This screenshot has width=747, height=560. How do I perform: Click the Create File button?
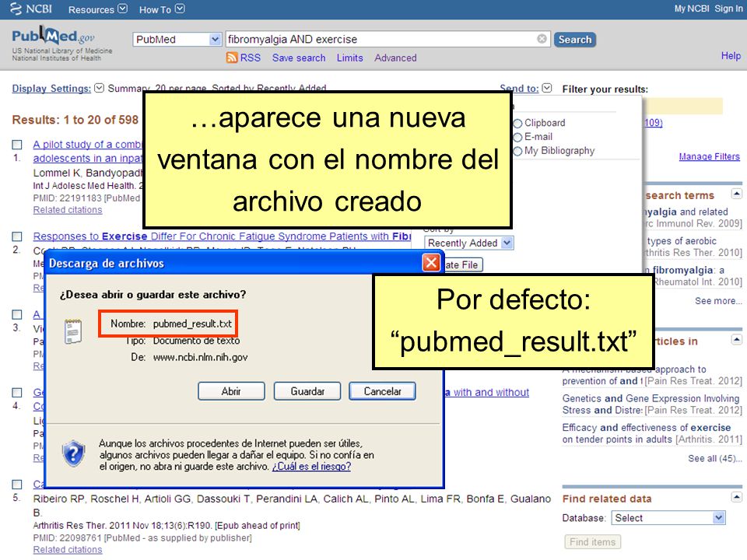[462, 264]
